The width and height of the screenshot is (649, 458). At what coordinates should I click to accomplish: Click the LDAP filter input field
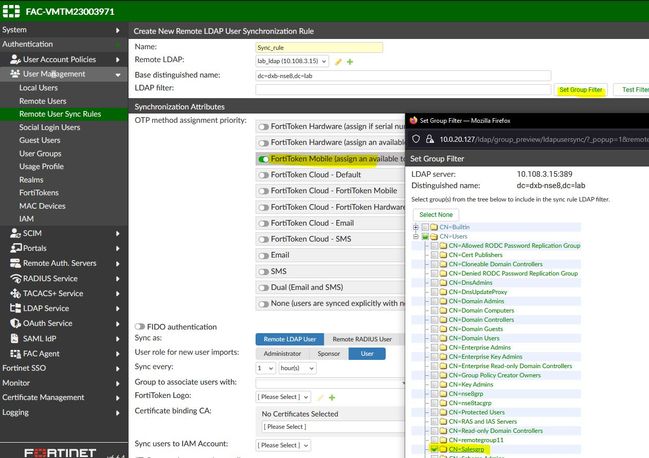pos(403,90)
